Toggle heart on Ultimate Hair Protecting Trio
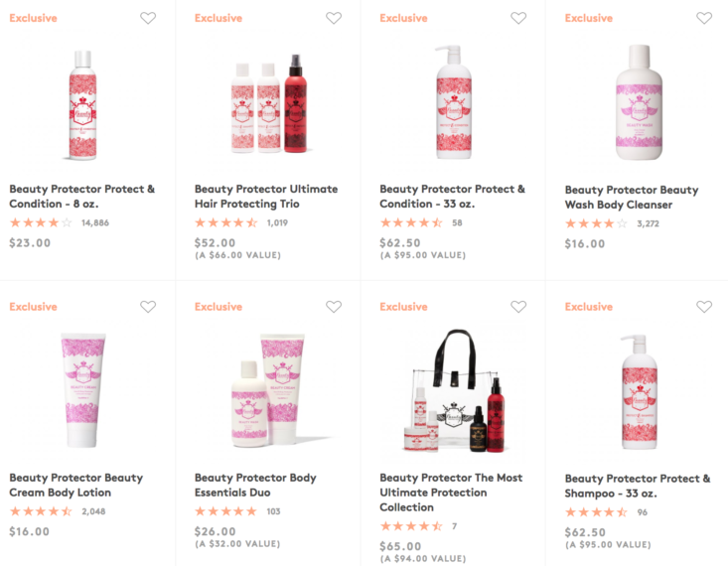 point(334,18)
